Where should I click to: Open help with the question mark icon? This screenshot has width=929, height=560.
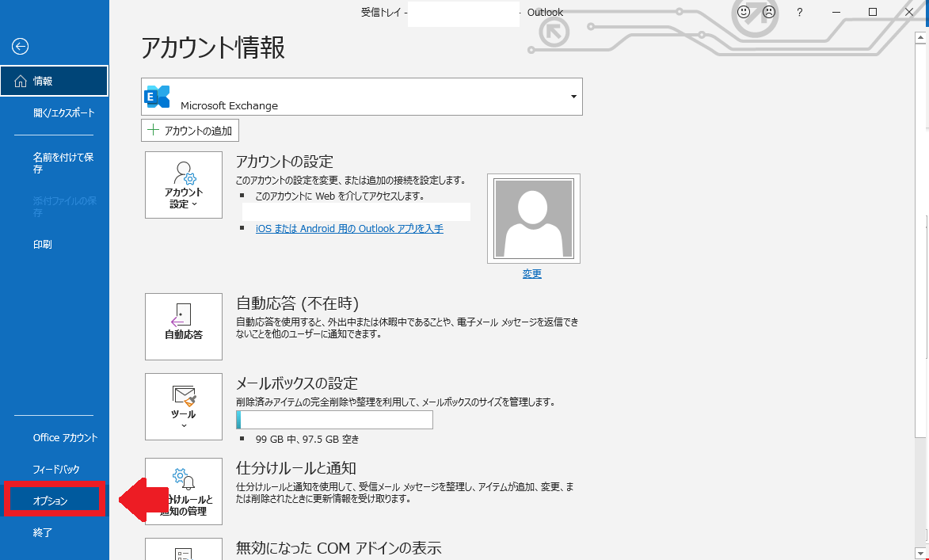(799, 12)
